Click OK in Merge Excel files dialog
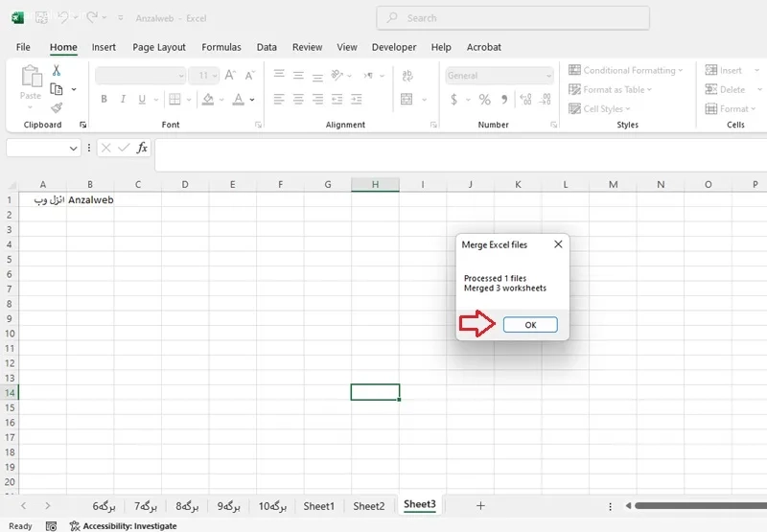This screenshot has height=532, width=767. pyautogui.click(x=530, y=325)
